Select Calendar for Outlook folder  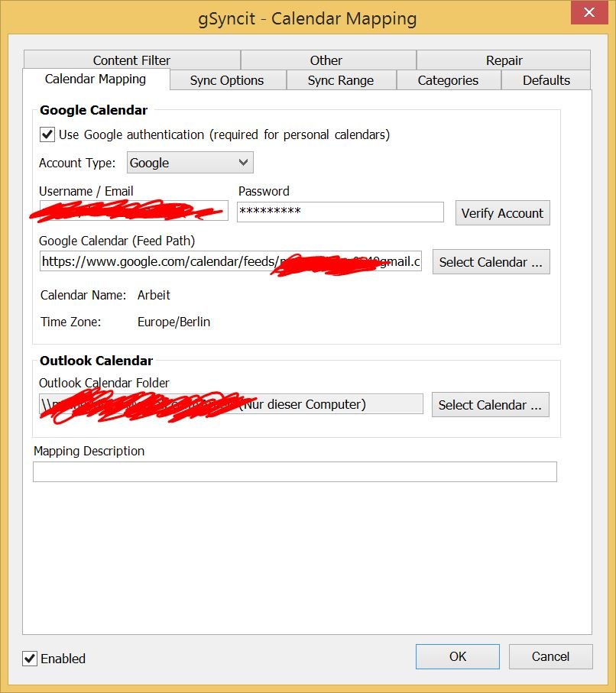491,404
